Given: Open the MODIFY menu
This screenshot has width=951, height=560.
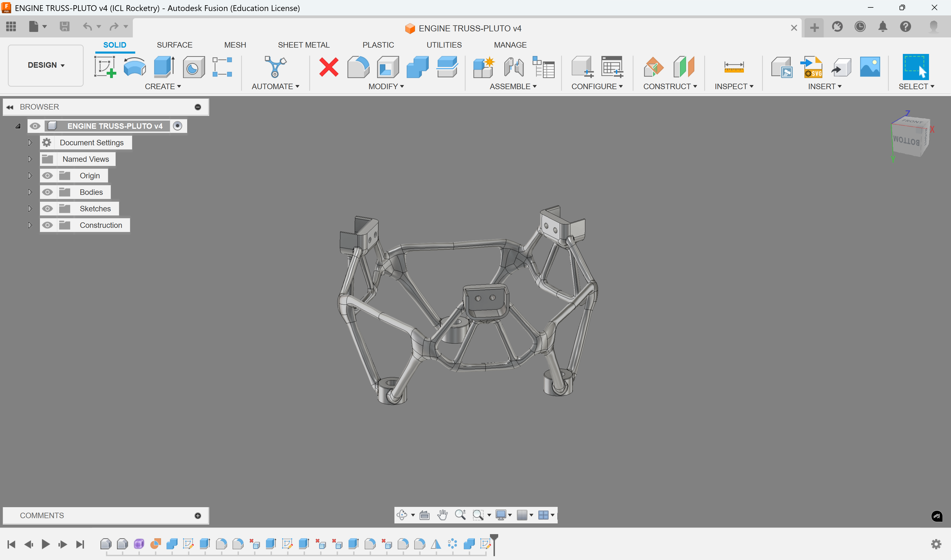Looking at the screenshot, I should (386, 86).
